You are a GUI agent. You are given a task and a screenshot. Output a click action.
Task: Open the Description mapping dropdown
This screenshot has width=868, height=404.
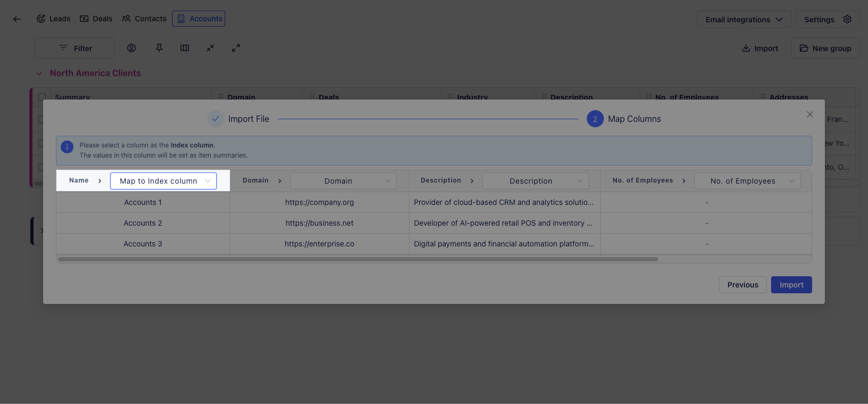(x=535, y=181)
